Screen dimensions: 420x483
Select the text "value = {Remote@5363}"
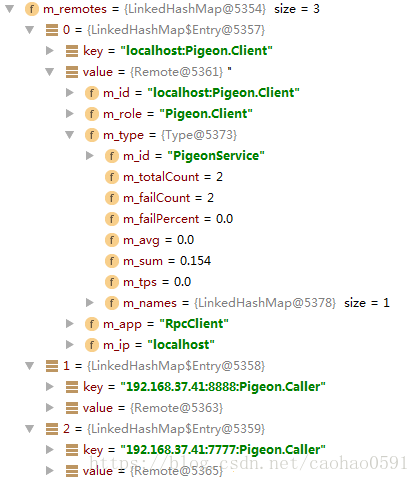(153, 408)
